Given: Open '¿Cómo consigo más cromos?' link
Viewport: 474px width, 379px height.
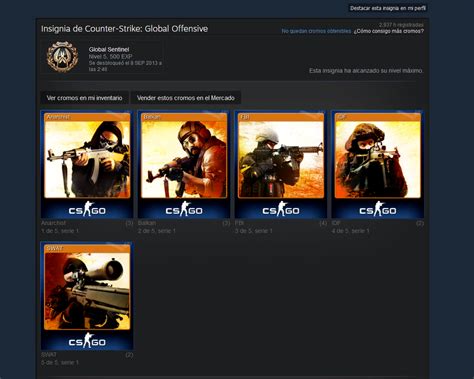Looking at the screenshot, I should [x=389, y=31].
